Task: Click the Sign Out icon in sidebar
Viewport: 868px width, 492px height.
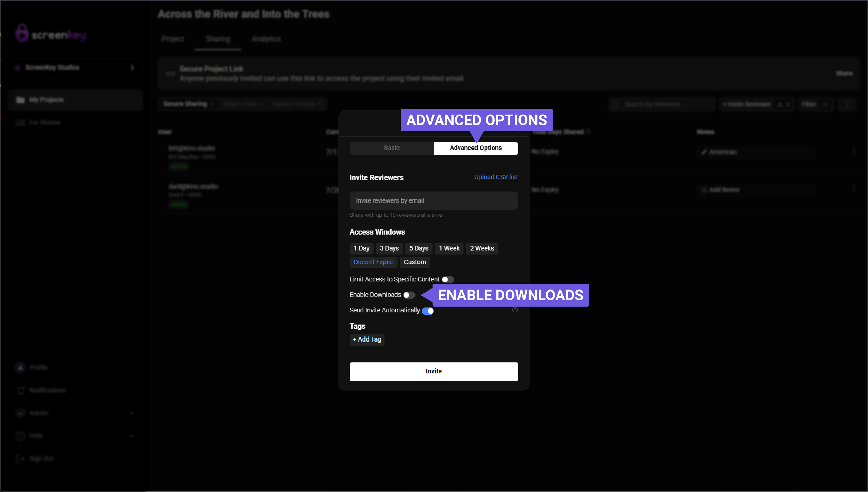Action: click(20, 458)
